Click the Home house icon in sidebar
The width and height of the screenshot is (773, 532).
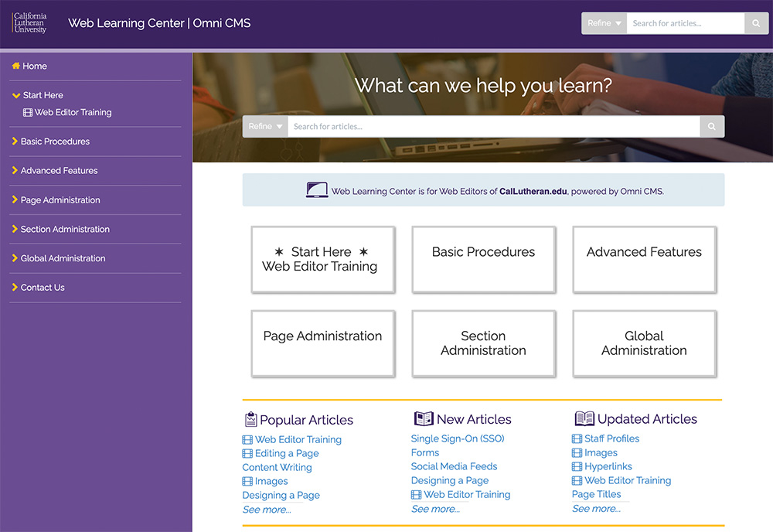[x=15, y=66]
